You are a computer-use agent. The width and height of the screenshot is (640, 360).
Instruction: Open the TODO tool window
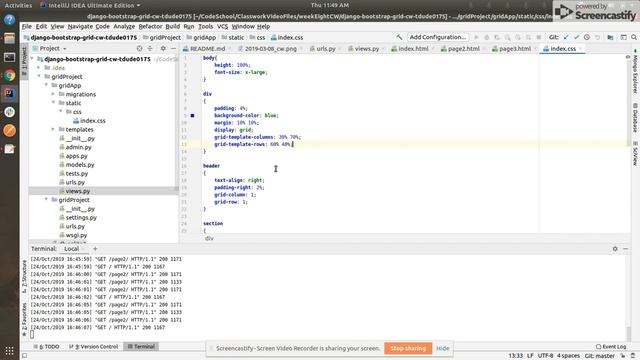(47, 347)
